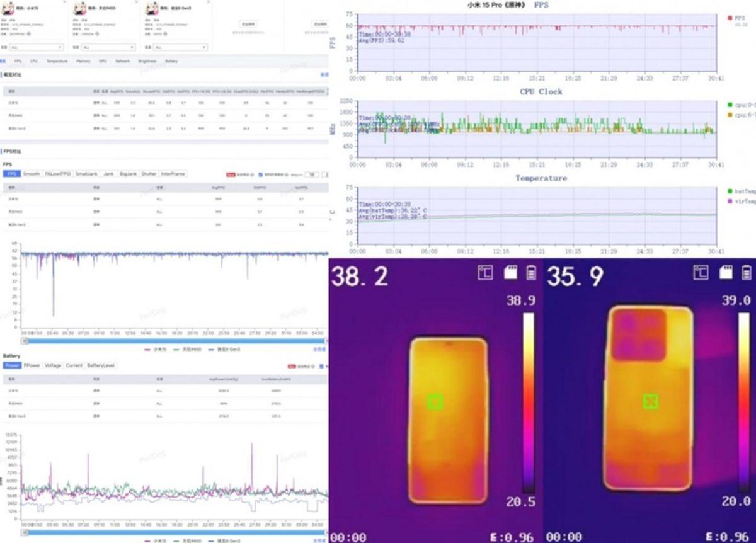
Task: Click the °C unit icon on right thermal image
Action: (701, 273)
